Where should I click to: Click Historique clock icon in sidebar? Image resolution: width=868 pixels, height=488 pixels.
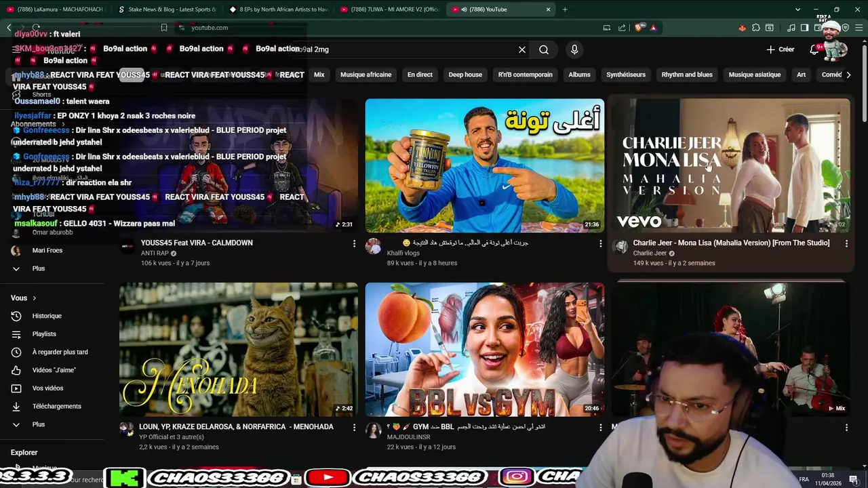point(16,316)
